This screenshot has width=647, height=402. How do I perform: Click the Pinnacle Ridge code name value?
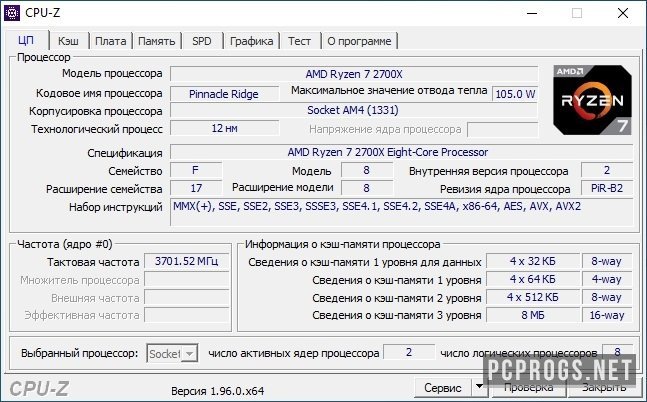224,94
